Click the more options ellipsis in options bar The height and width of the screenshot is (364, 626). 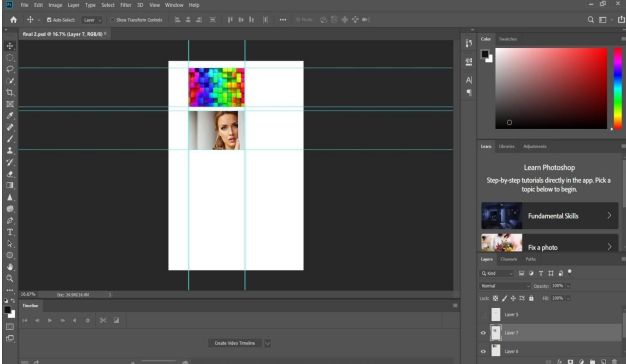click(x=283, y=20)
